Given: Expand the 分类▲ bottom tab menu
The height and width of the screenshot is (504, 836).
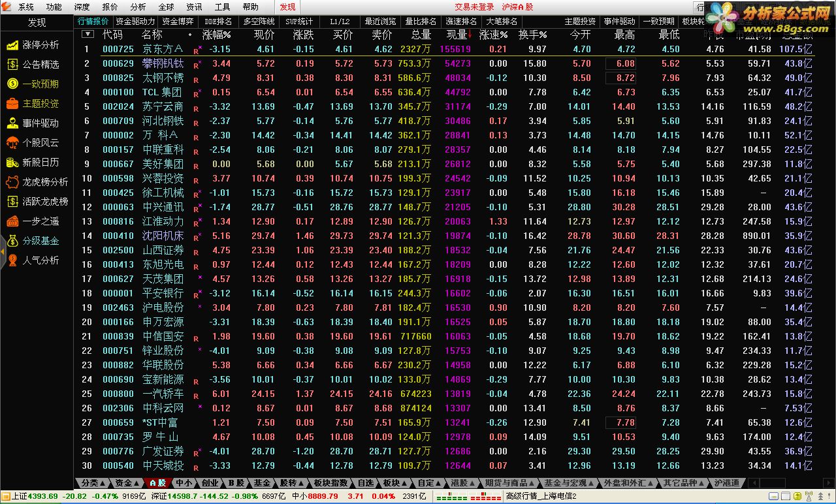Looking at the screenshot, I should click(92, 483).
